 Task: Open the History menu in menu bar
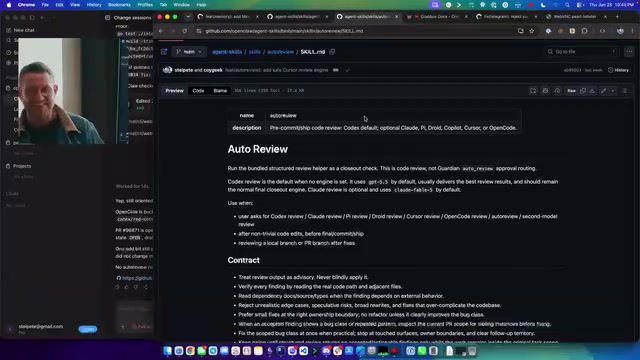point(94,5)
